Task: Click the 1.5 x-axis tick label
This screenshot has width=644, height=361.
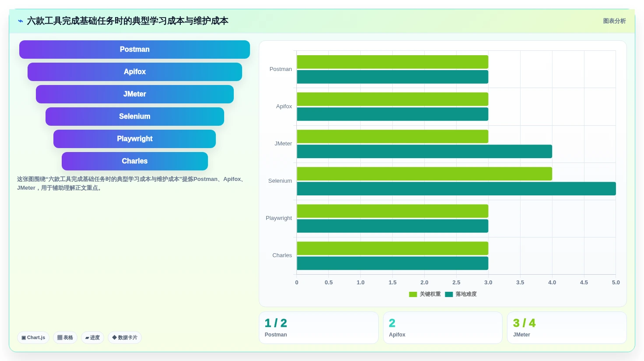Action: pyautogui.click(x=393, y=283)
